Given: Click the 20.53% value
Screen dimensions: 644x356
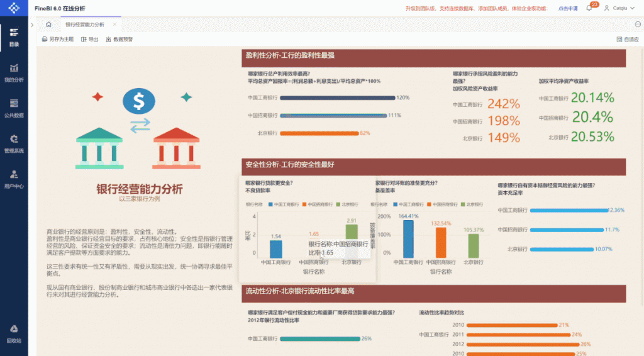Looking at the screenshot, I should pyautogui.click(x=592, y=136).
